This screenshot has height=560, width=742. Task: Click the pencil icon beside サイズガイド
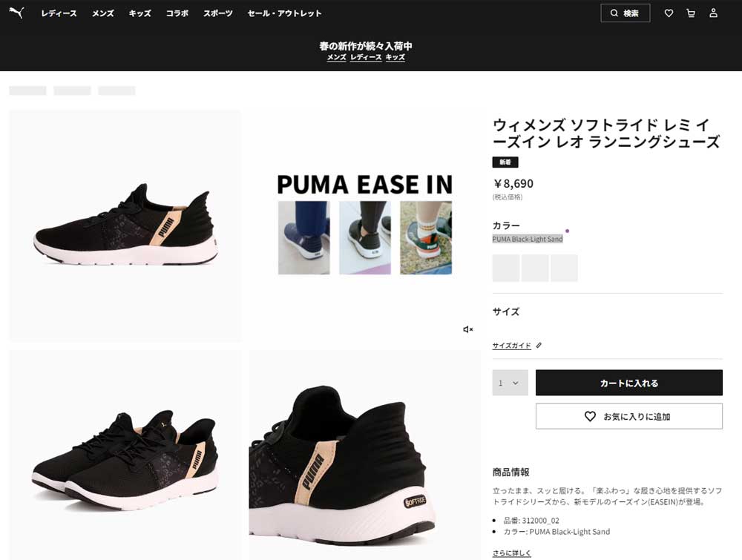(x=539, y=345)
